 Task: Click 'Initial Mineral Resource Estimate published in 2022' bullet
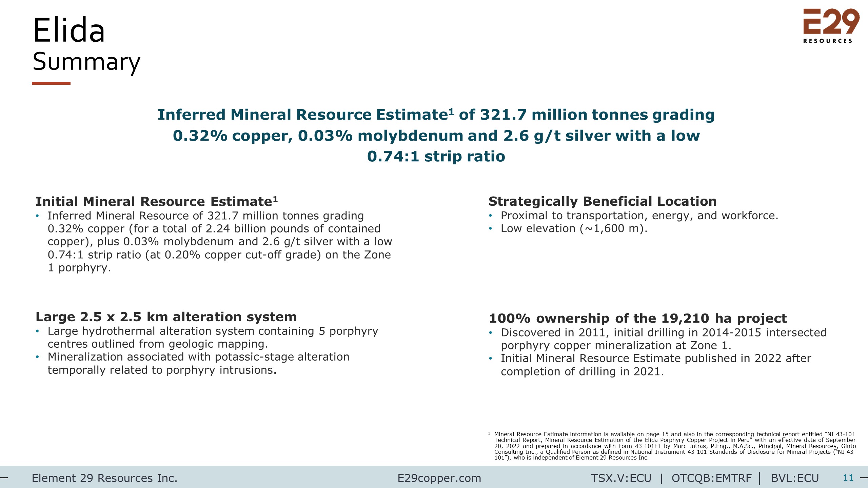pos(656,365)
